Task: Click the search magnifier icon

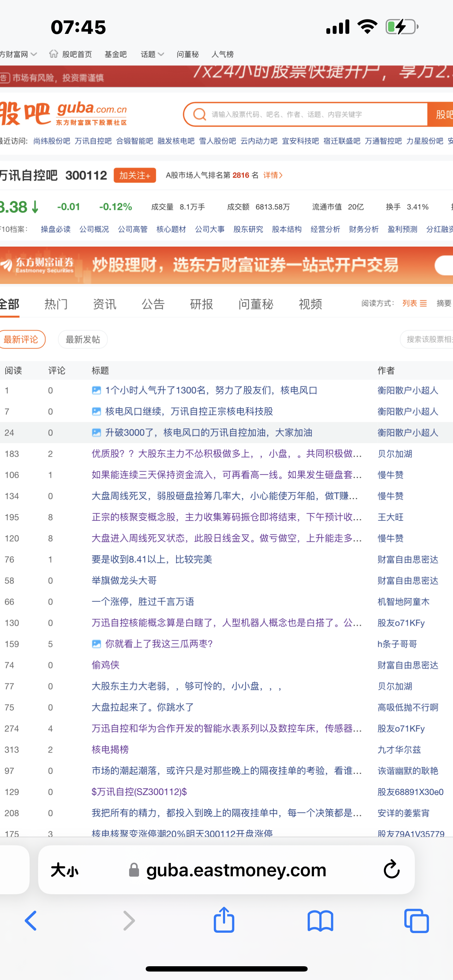Action: pyautogui.click(x=199, y=114)
